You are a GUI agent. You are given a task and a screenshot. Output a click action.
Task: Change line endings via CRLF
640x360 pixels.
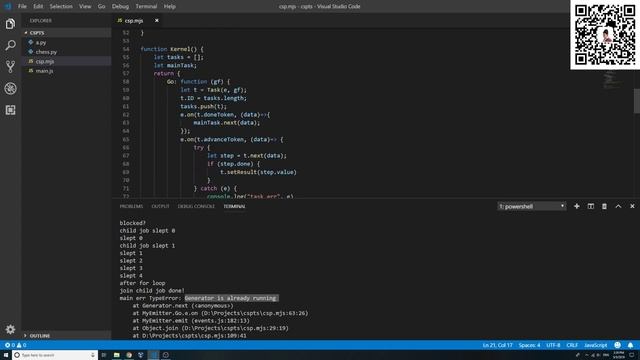tap(572, 345)
